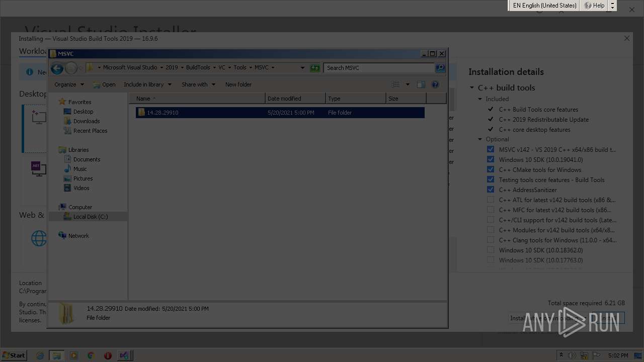Collapse the C++ build tools section
This screenshot has width=644, height=362.
[472, 87]
